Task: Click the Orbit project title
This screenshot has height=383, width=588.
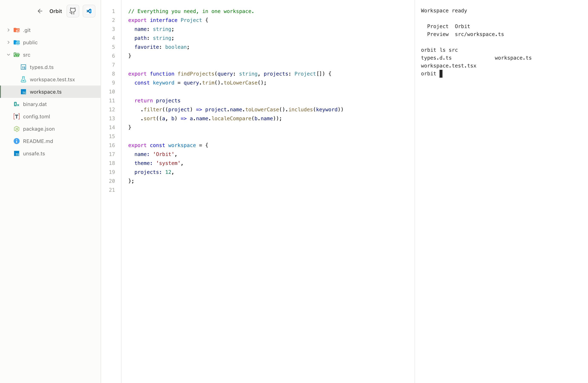Action: click(x=56, y=11)
